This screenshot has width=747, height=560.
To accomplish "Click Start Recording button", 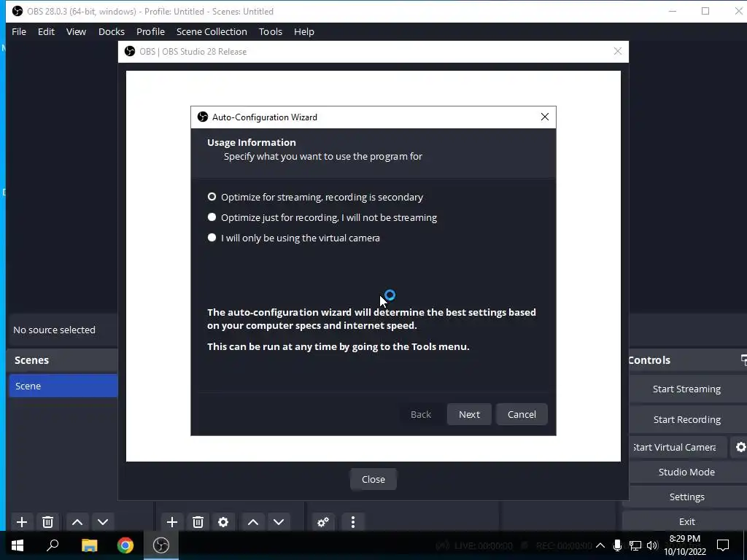I will tap(686, 419).
